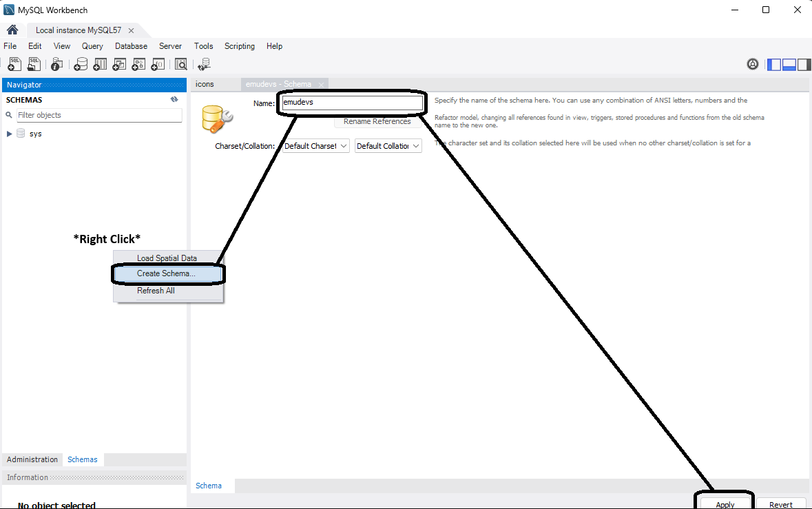Image resolution: width=812 pixels, height=509 pixels.
Task: Close the emudevs - Schema tab
Action: 321,85
